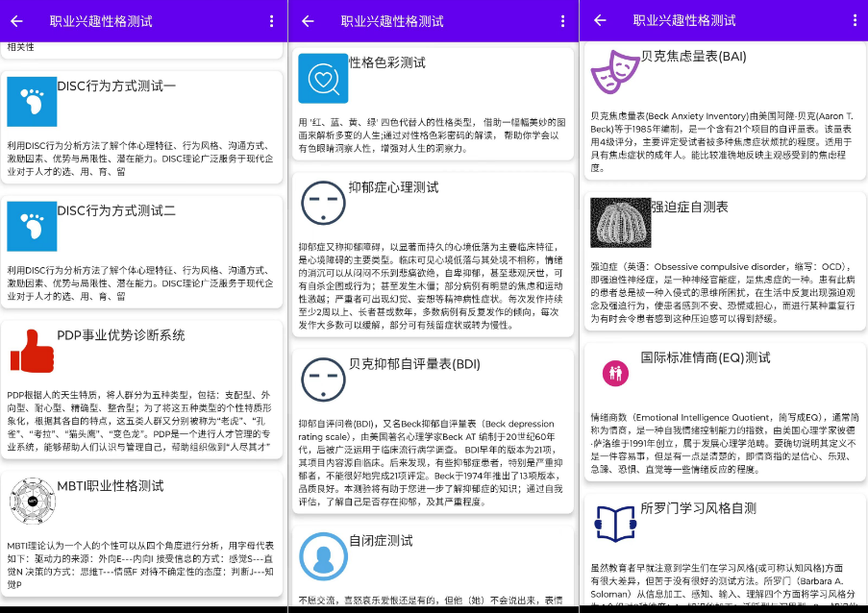The width and height of the screenshot is (868, 613).
Task: Open the 强迫症自测表 image thumbnail
Action: coord(622,222)
